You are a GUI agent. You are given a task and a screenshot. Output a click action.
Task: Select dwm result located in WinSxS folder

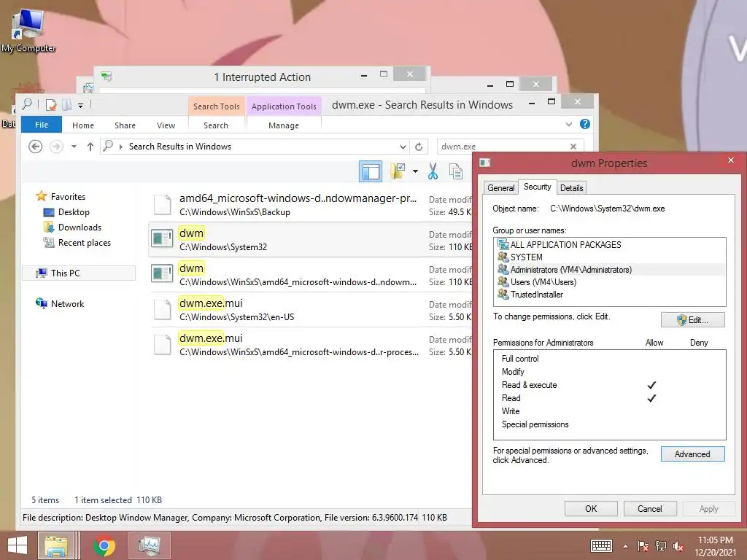(309, 275)
